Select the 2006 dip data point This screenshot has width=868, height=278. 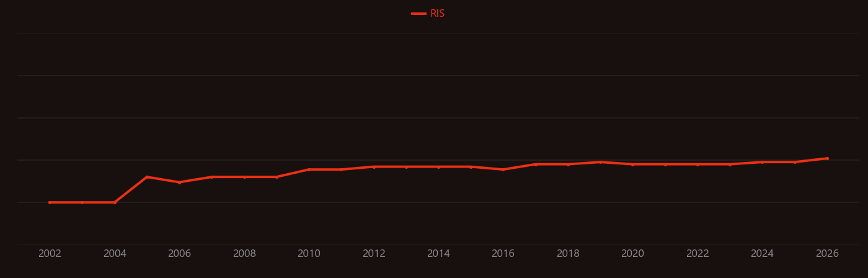pyautogui.click(x=179, y=182)
